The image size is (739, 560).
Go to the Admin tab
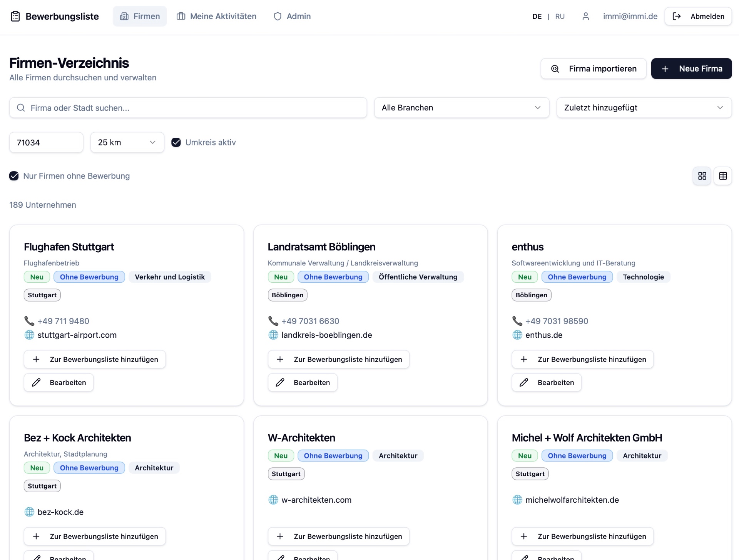click(292, 16)
